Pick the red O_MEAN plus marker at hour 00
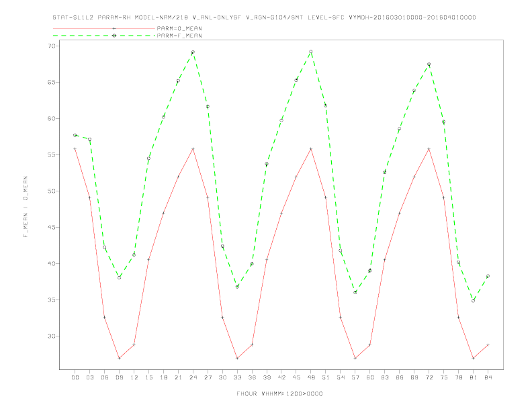The height and width of the screenshot is (411, 532). pyautogui.click(x=75, y=149)
